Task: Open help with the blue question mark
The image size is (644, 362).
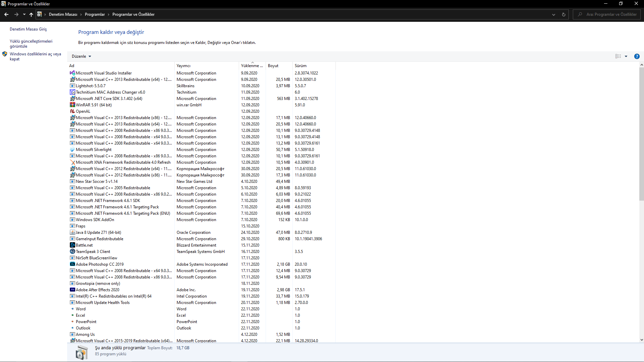Action: 637,56
